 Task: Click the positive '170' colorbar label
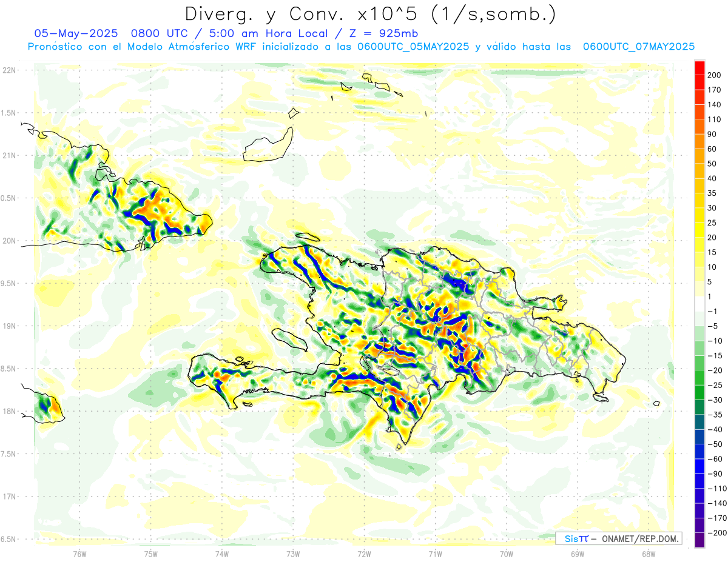715,90
